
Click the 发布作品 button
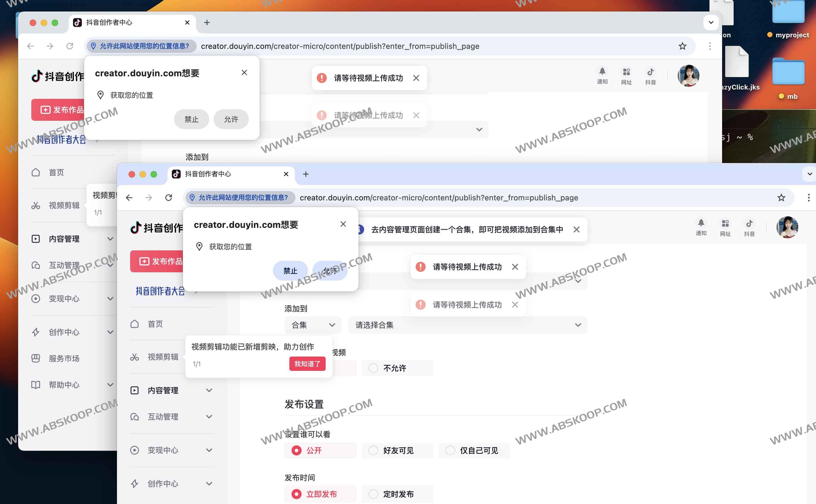coord(160,261)
